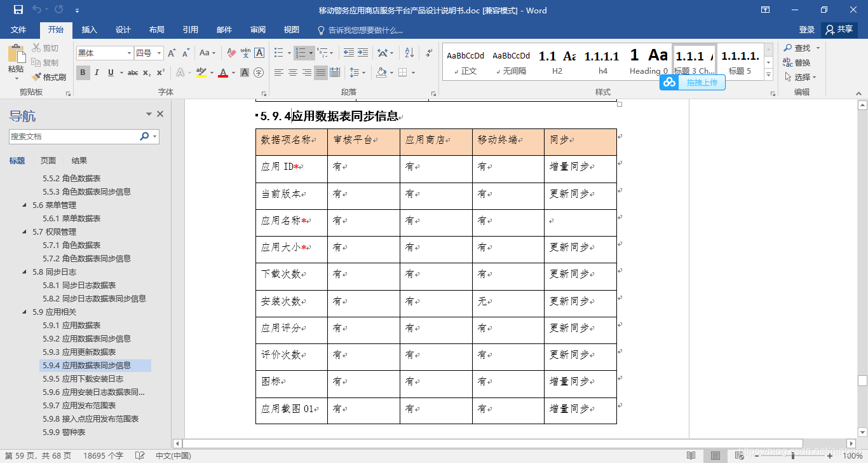
Task: Collapse the 5.9 应用相关 heading in navigation
Action: click(x=25, y=312)
